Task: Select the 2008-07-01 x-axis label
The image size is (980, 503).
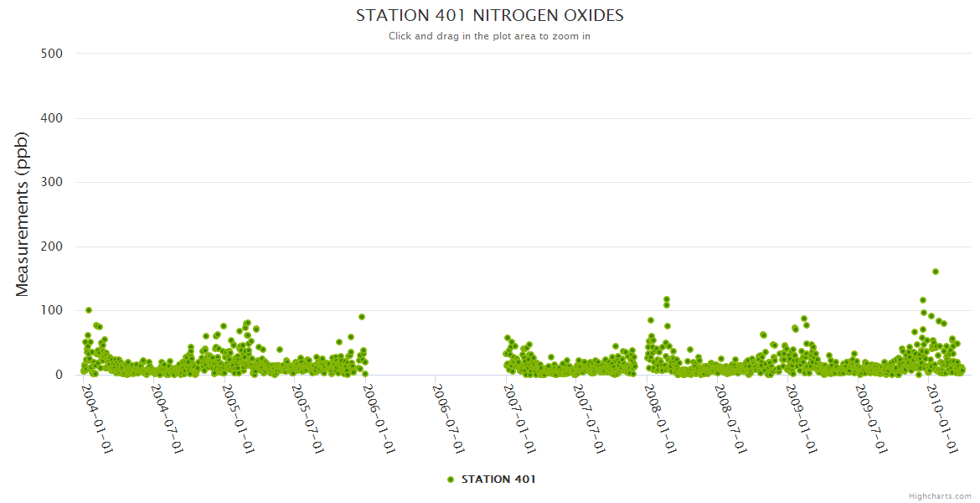Action: tap(730, 417)
